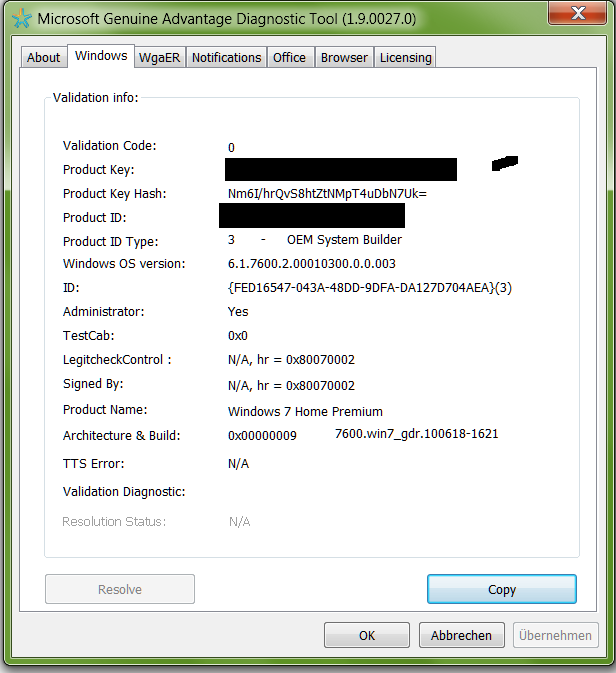Confirm with the OK button
Image resolution: width=616 pixels, height=673 pixels.
(367, 635)
